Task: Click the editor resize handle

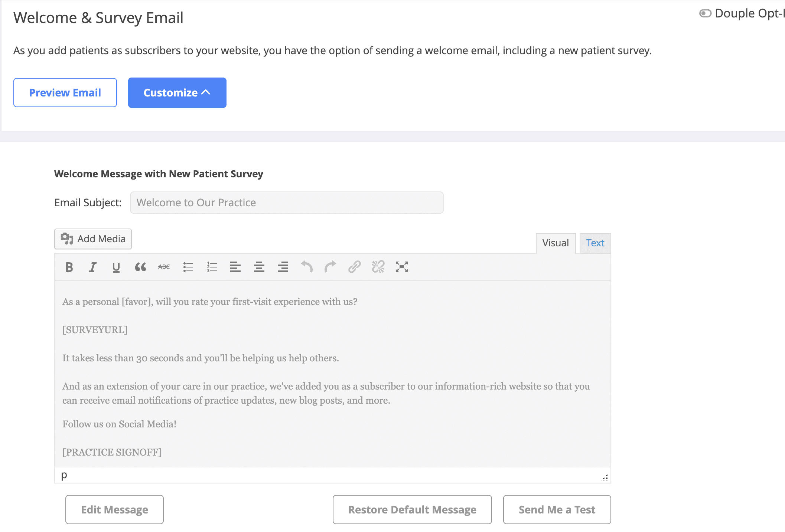Action: [605, 477]
